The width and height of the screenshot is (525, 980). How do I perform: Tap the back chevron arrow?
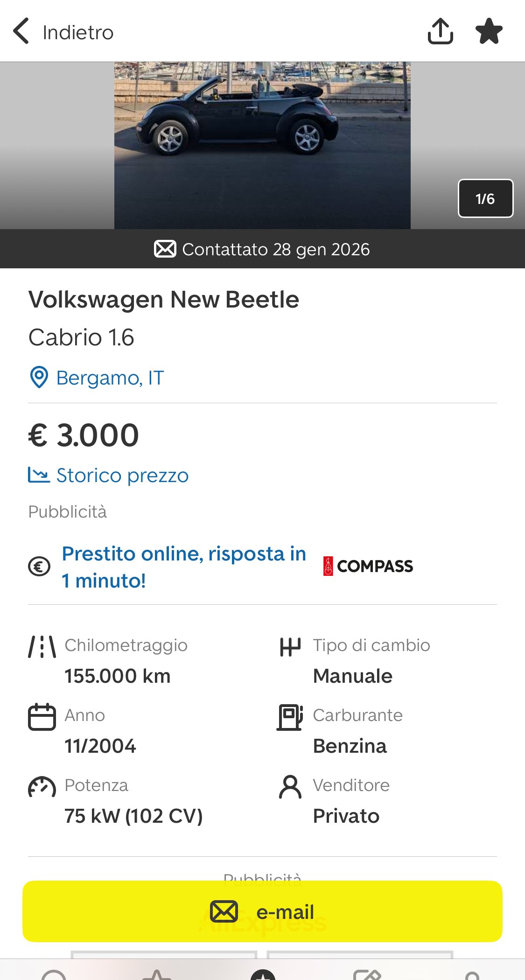[x=21, y=31]
